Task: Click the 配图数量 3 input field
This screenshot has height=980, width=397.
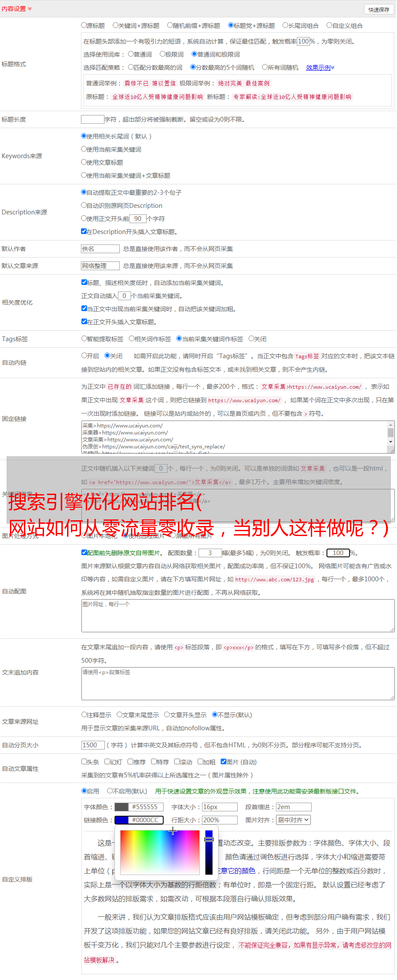Action: (x=210, y=553)
